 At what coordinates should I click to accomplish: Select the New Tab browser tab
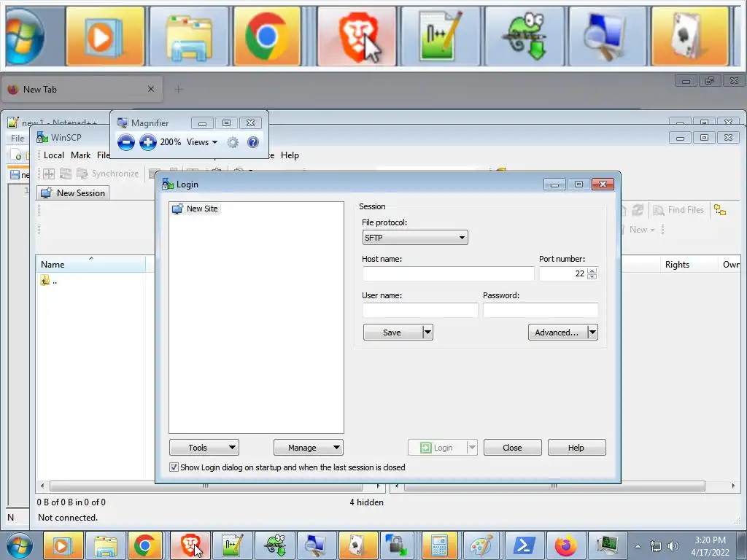point(82,90)
